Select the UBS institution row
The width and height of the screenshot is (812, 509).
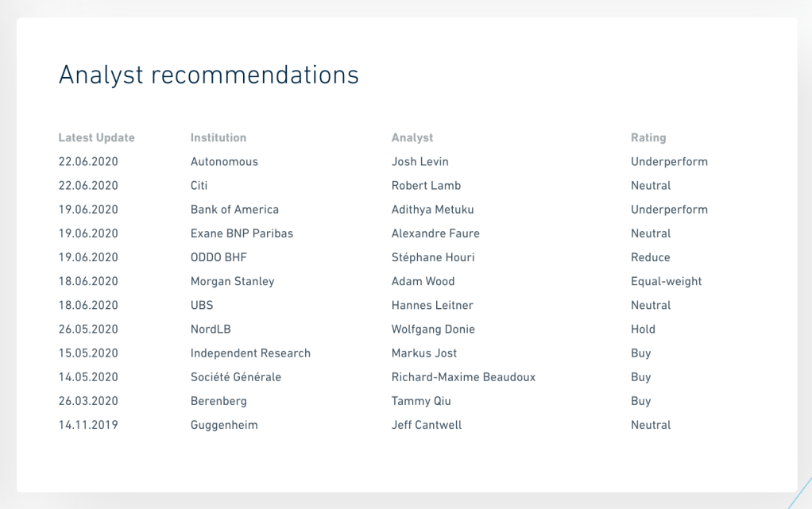(202, 305)
